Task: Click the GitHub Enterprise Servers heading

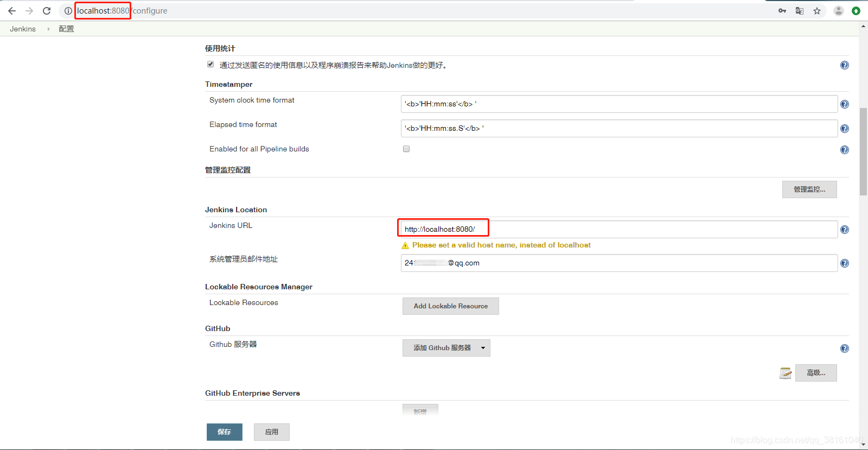Action: [252, 393]
